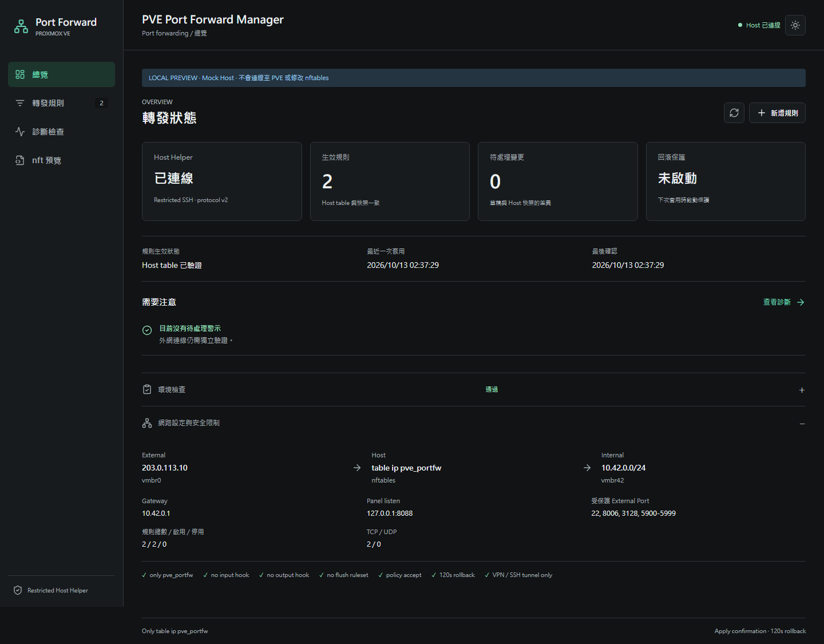Click the Panel listen 127.0.0.1:8088 value
824x644 pixels.
click(390, 513)
